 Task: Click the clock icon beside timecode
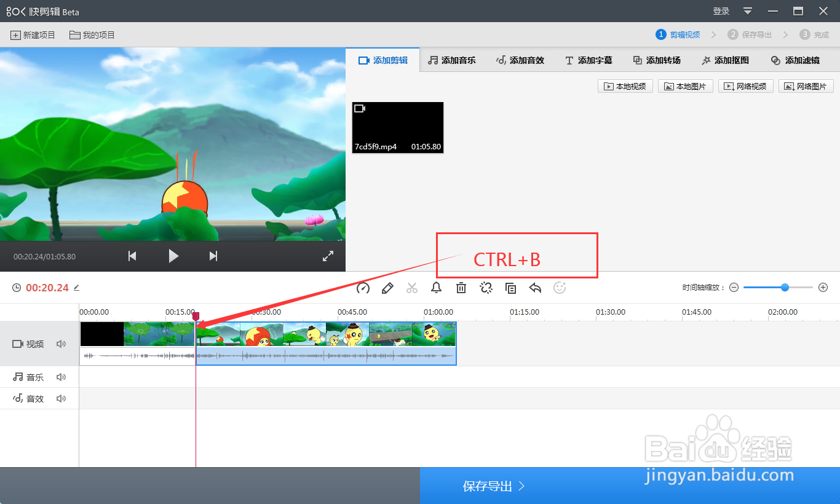(x=17, y=287)
